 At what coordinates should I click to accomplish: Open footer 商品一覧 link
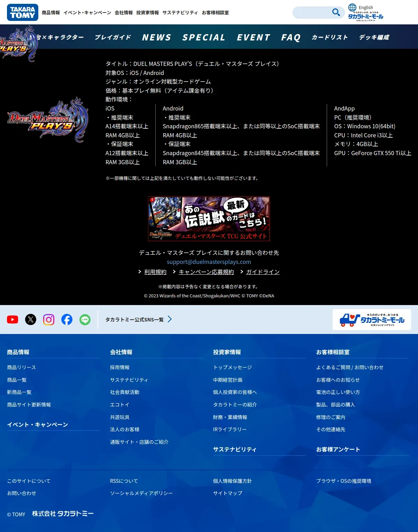17,380
